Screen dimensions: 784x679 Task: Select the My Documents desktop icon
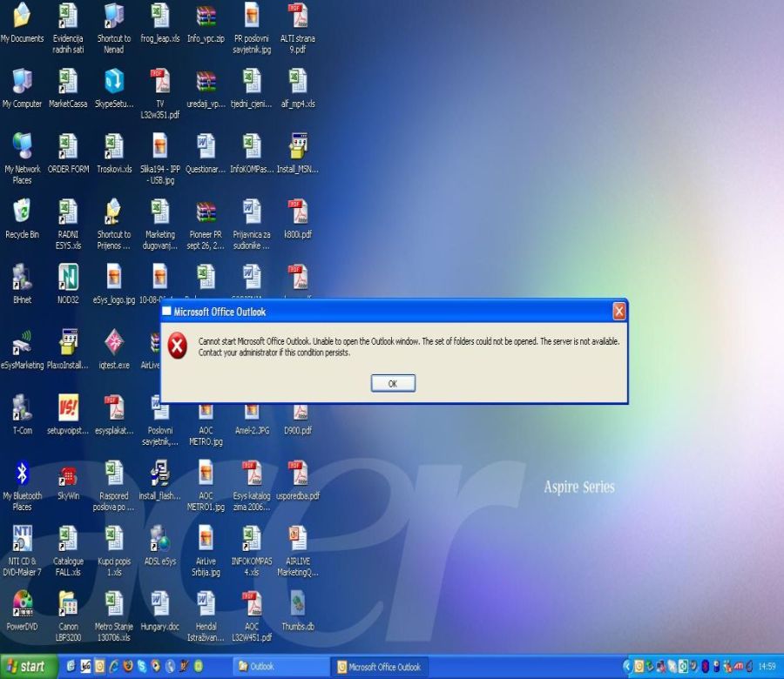(x=22, y=23)
